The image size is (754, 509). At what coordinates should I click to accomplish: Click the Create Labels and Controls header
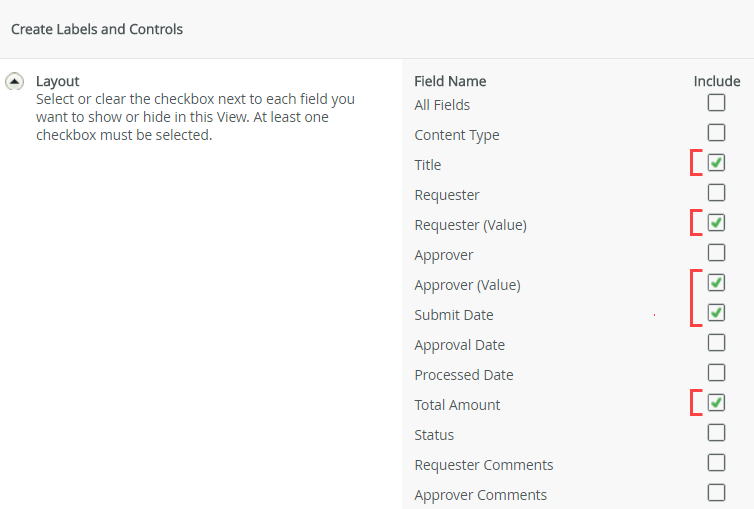coord(97,29)
